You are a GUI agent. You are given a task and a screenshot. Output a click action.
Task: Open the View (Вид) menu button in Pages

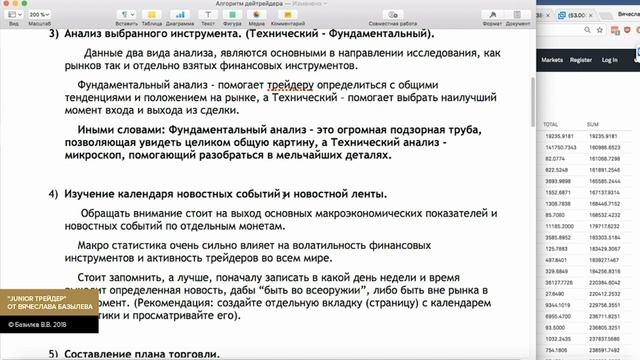pos(13,15)
